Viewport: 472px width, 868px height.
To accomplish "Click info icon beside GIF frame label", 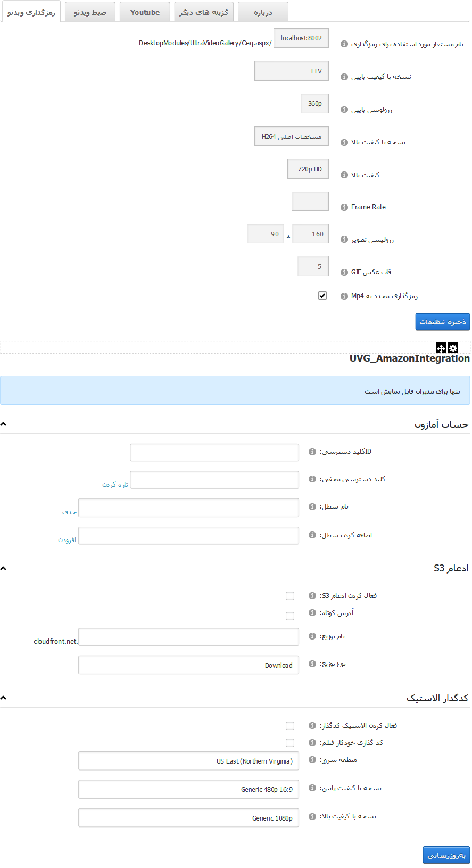I will click(344, 272).
